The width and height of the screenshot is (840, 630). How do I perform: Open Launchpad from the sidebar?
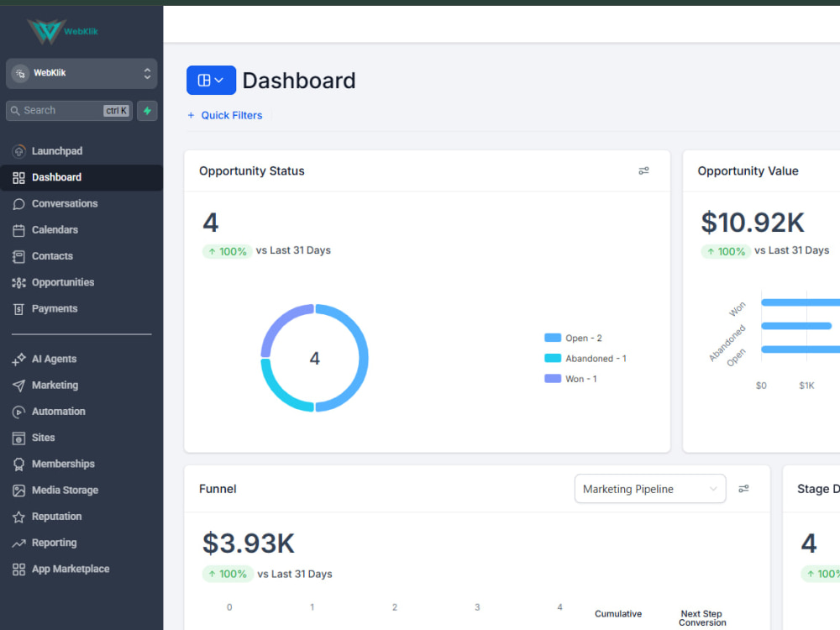81,151
